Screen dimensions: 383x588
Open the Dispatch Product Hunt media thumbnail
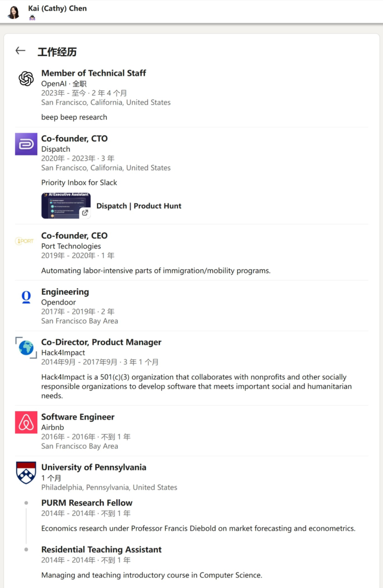[x=66, y=205]
